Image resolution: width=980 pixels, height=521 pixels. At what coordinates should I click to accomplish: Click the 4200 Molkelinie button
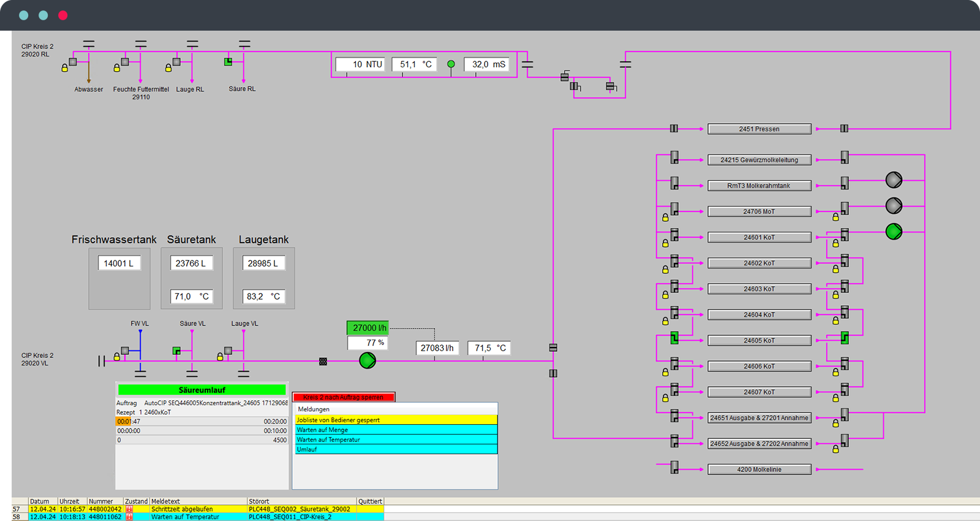(759, 470)
